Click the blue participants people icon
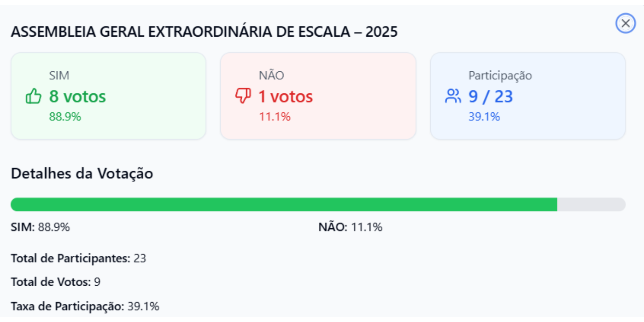The image size is (644, 322). click(453, 96)
